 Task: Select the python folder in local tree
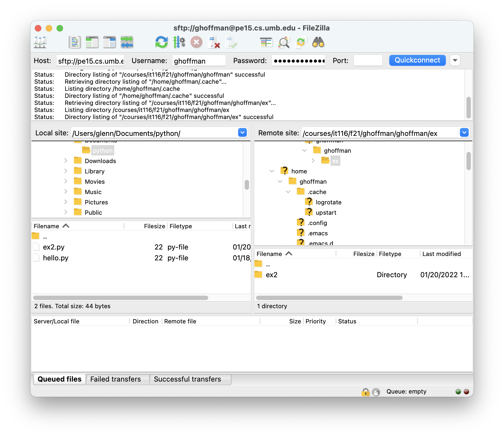click(102, 151)
